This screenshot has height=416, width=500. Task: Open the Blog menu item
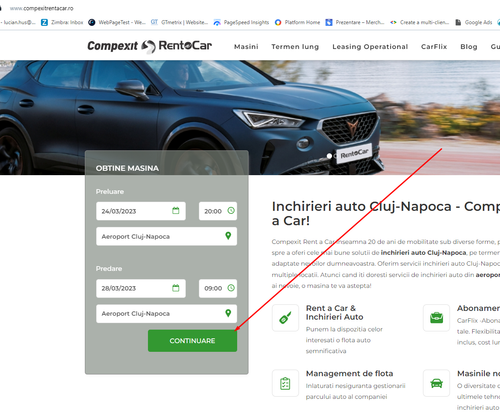[x=469, y=47]
